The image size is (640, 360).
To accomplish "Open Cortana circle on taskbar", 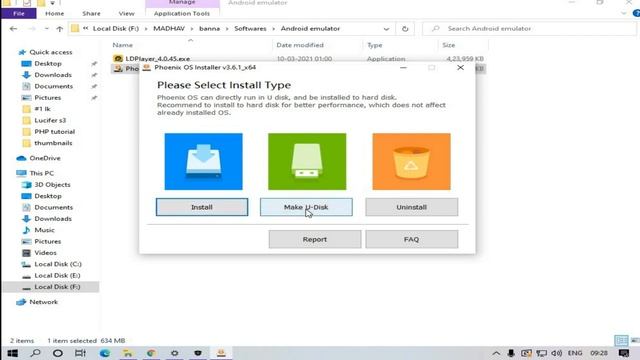I will point(58,353).
